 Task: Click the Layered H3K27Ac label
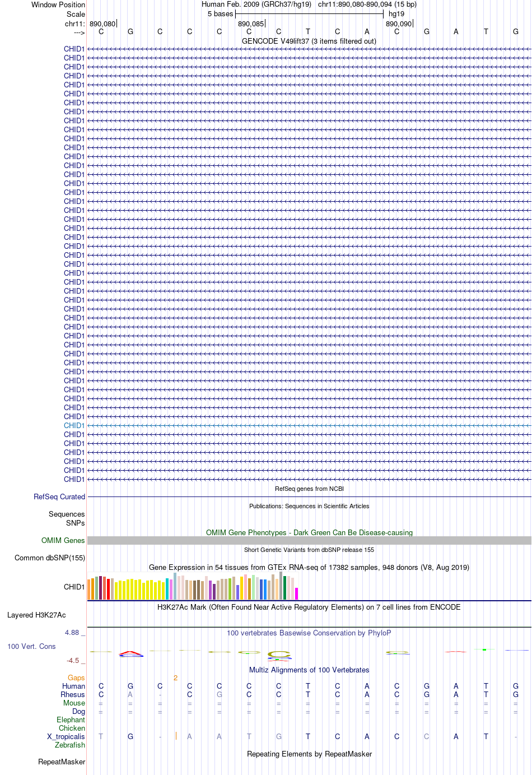[36, 615]
